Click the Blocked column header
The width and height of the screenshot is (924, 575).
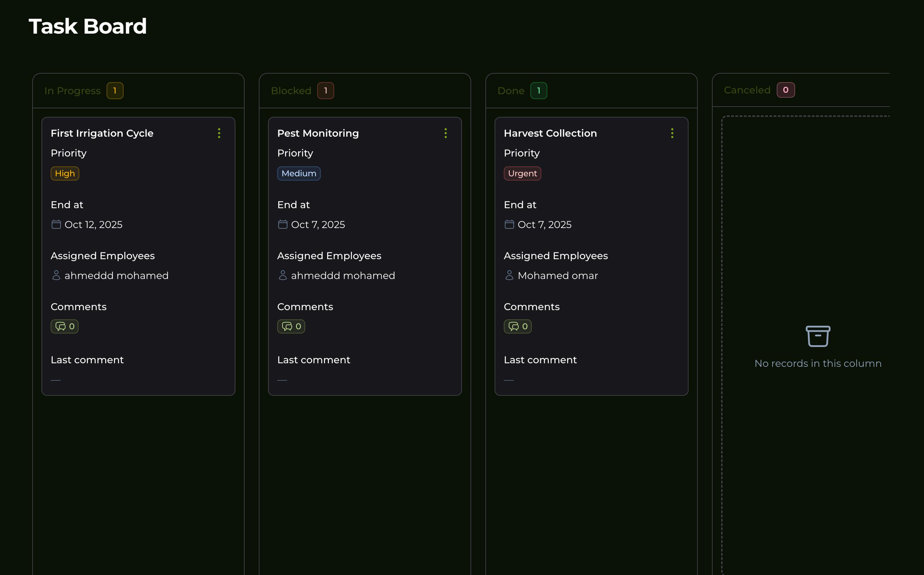291,91
